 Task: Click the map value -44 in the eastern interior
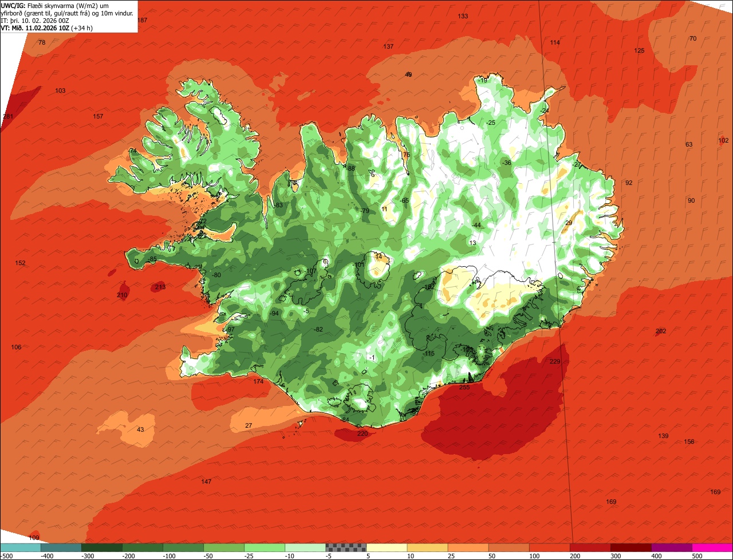pyautogui.click(x=476, y=225)
